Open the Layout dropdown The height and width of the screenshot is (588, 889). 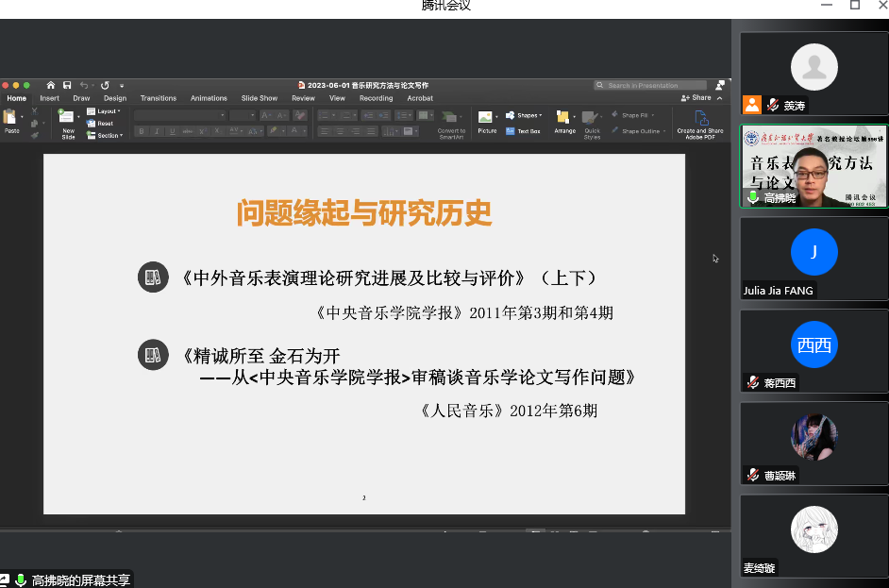104,111
